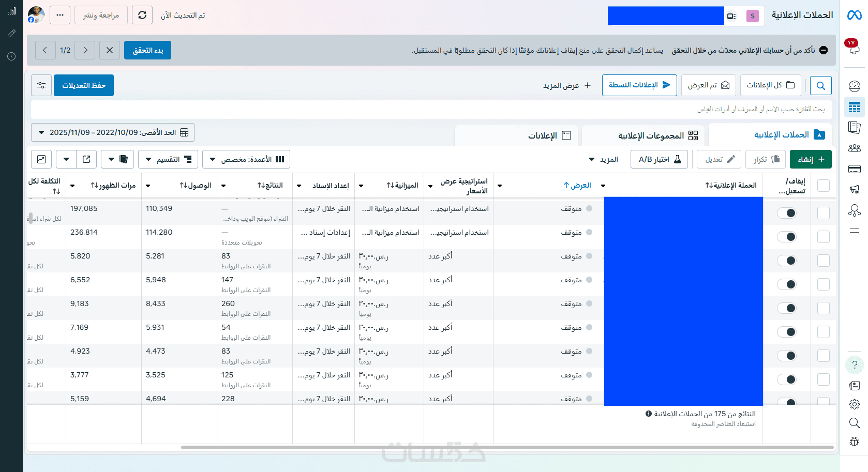Toggle off the campaign with 197,085 impressions
The height and width of the screenshot is (472, 868).
pos(787,213)
